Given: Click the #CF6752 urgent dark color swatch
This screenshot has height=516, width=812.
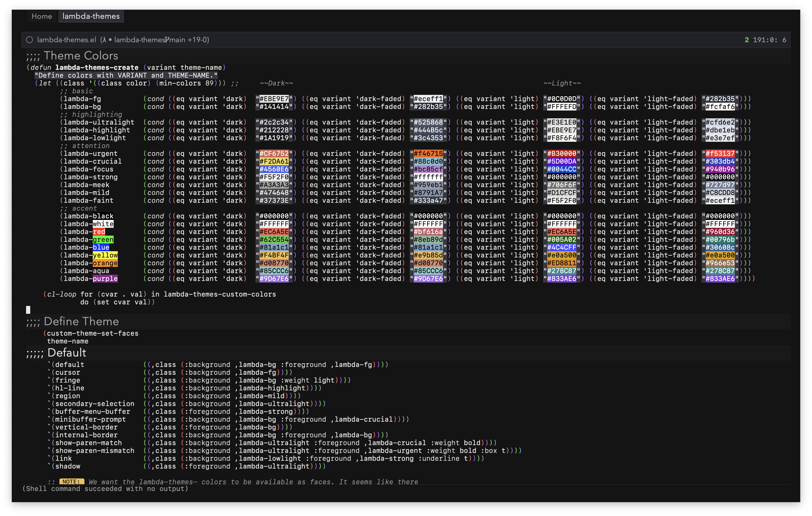Looking at the screenshot, I should pyautogui.click(x=274, y=154).
